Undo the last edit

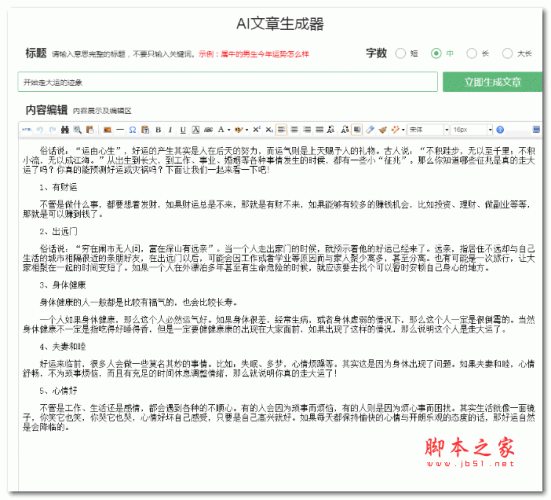(40, 130)
